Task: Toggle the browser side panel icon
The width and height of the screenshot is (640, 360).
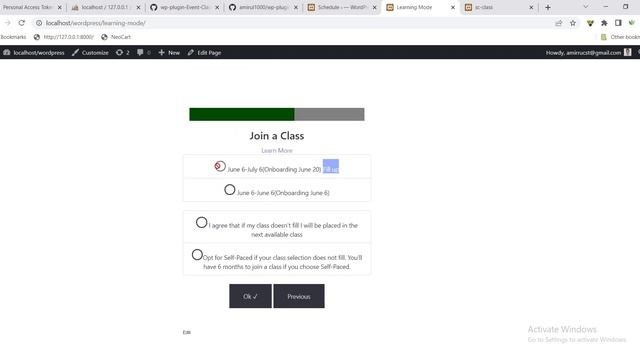Action: point(618,23)
